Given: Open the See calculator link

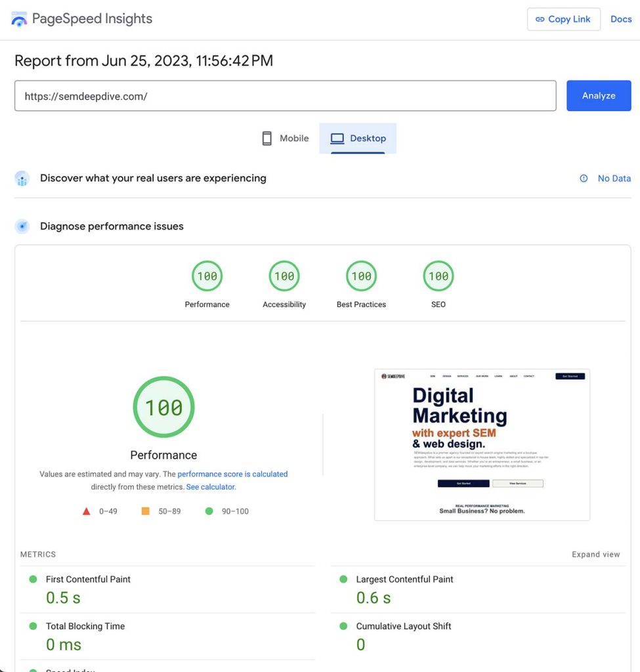Looking at the screenshot, I should [211, 487].
